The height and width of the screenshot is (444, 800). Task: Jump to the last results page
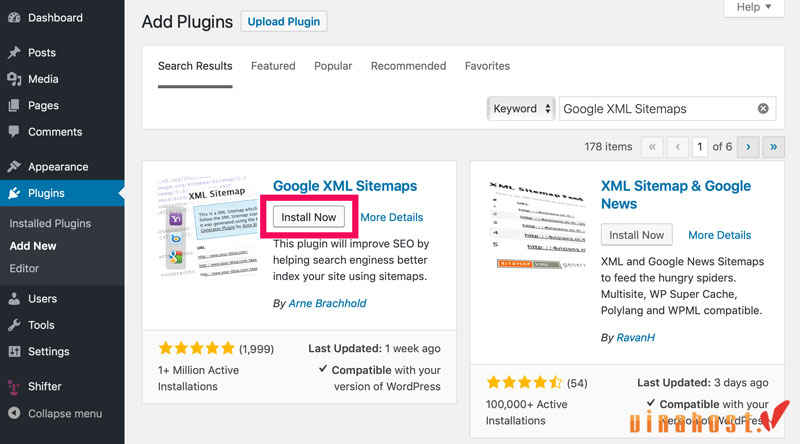coord(773,147)
